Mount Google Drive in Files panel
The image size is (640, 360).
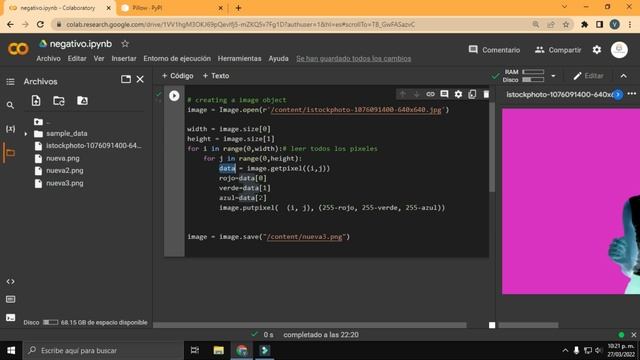coord(82,100)
